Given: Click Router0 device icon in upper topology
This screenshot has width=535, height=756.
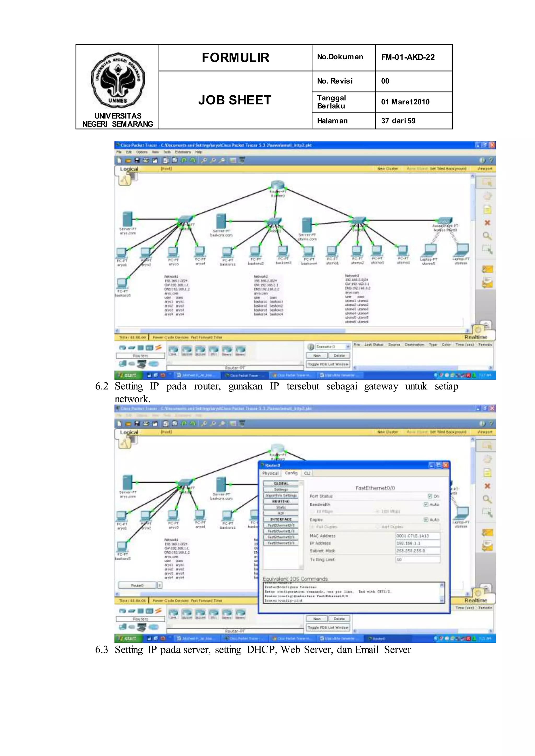Looking at the screenshot, I should [x=277, y=185].
